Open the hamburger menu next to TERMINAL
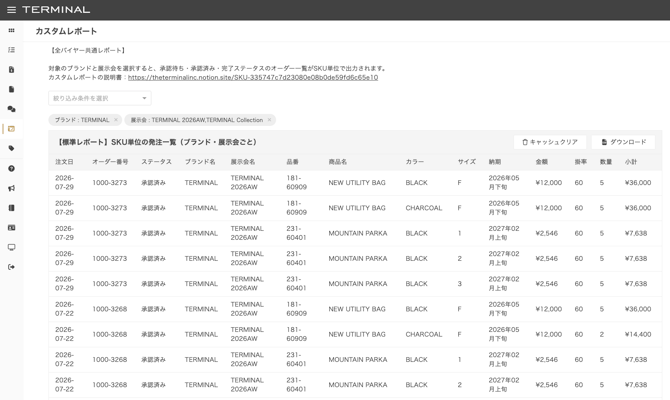Screen dimensions: 670x400 click(x=12, y=9)
